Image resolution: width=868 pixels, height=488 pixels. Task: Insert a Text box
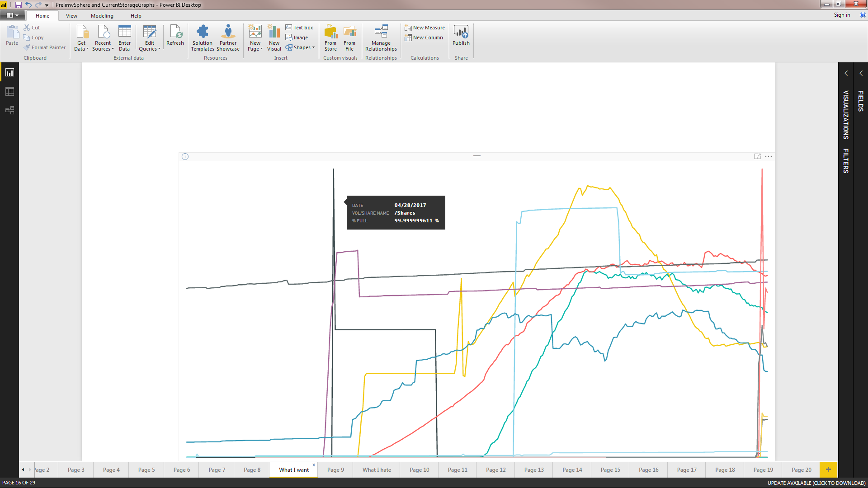(x=299, y=28)
